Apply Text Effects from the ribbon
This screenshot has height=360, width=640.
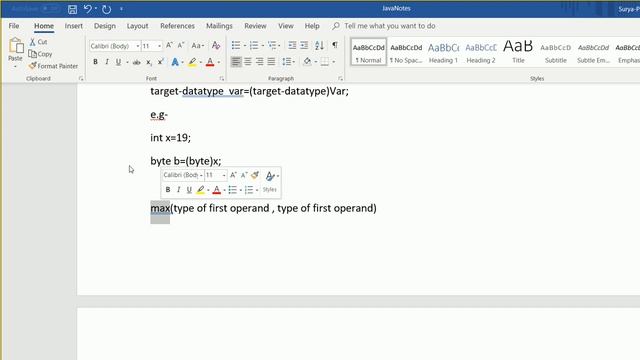coord(175,62)
